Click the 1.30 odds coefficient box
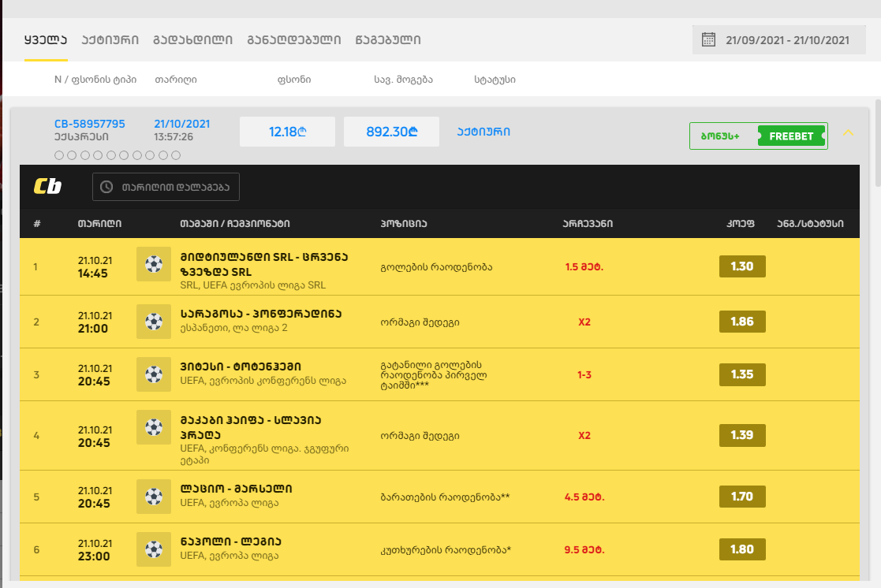 pos(741,266)
